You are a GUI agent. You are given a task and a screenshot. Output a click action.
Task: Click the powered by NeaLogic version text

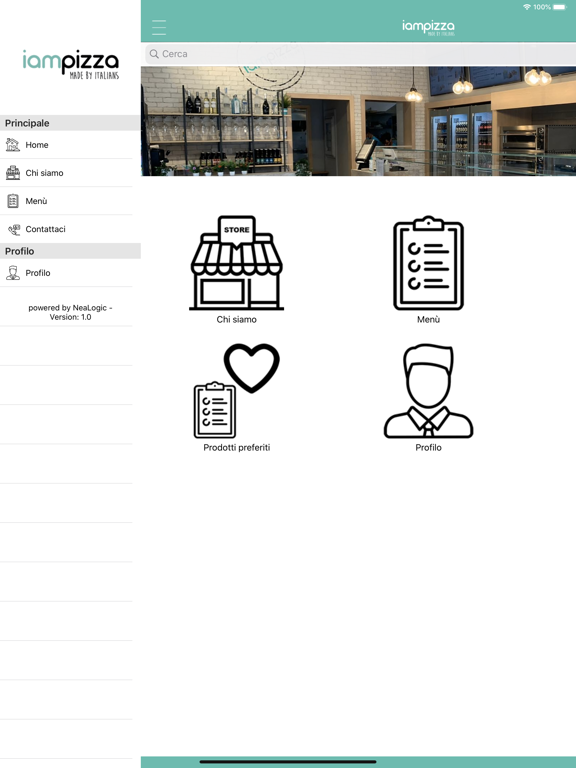pyautogui.click(x=70, y=312)
